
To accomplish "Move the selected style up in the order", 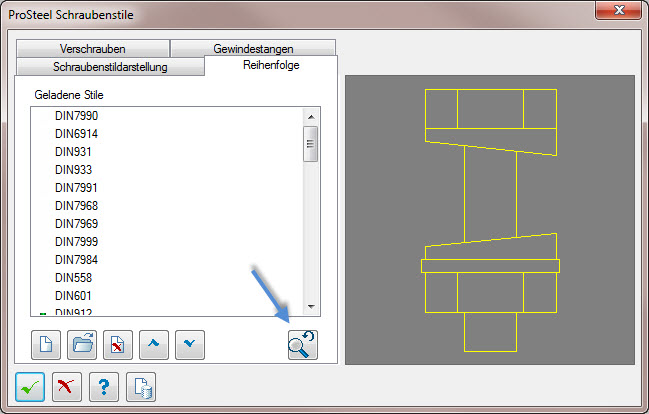I will point(154,345).
